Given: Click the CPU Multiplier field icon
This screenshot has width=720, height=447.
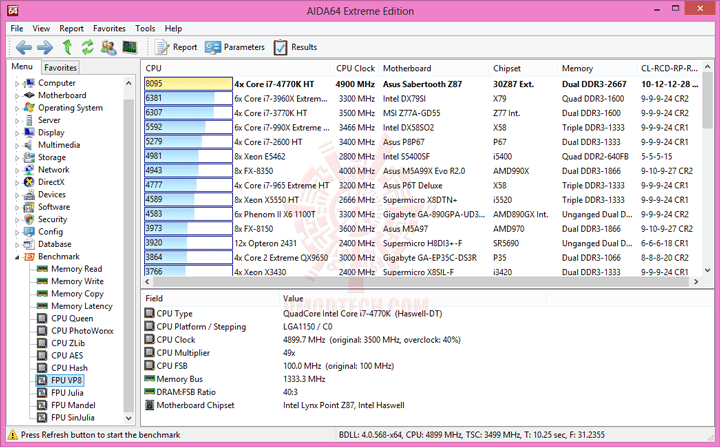Looking at the screenshot, I should pyautogui.click(x=149, y=352).
